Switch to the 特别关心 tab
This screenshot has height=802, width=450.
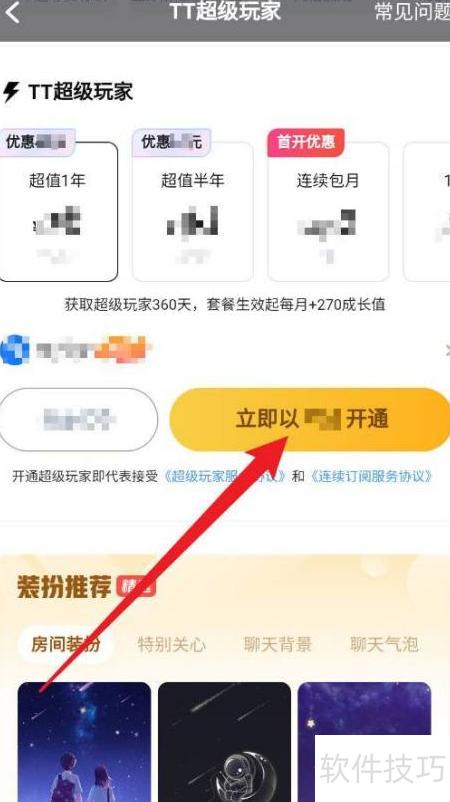coord(171,644)
